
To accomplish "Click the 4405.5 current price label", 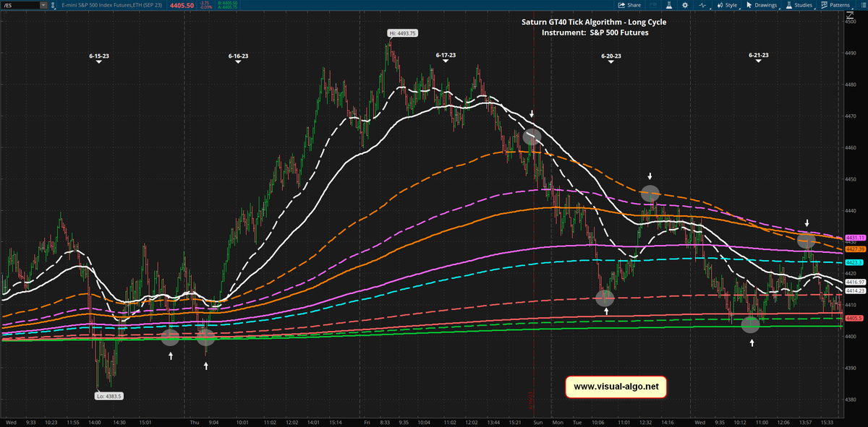I will (854, 318).
